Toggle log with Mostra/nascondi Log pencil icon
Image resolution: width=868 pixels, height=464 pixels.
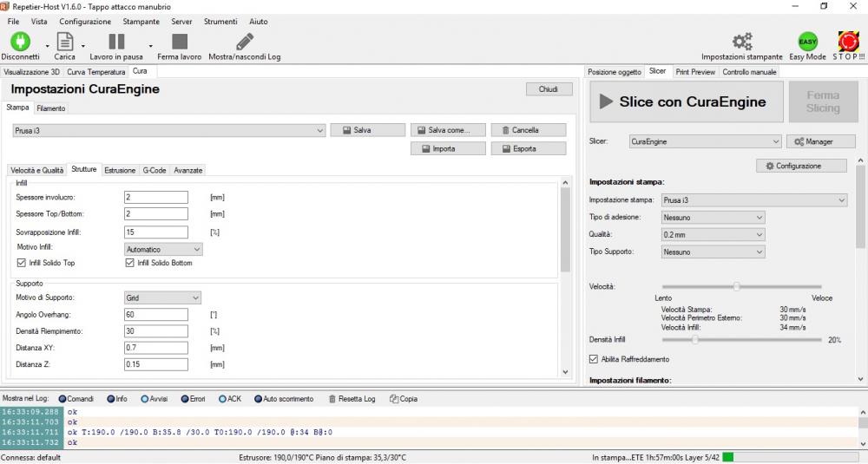point(245,42)
